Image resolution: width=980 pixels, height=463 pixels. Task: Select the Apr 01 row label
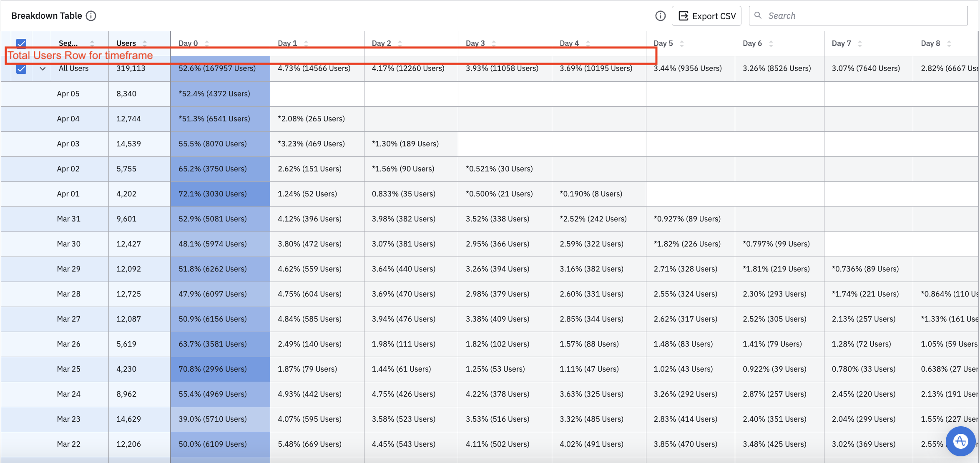(68, 194)
